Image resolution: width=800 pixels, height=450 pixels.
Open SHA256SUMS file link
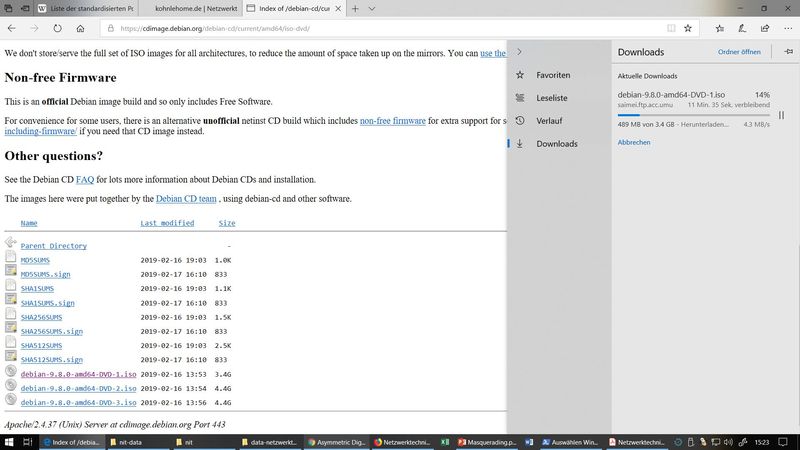pyautogui.click(x=41, y=317)
